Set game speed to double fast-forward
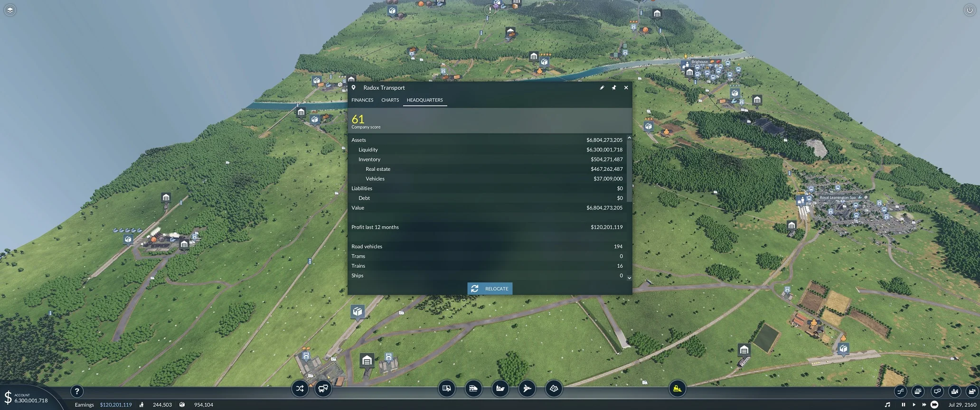 (924, 405)
